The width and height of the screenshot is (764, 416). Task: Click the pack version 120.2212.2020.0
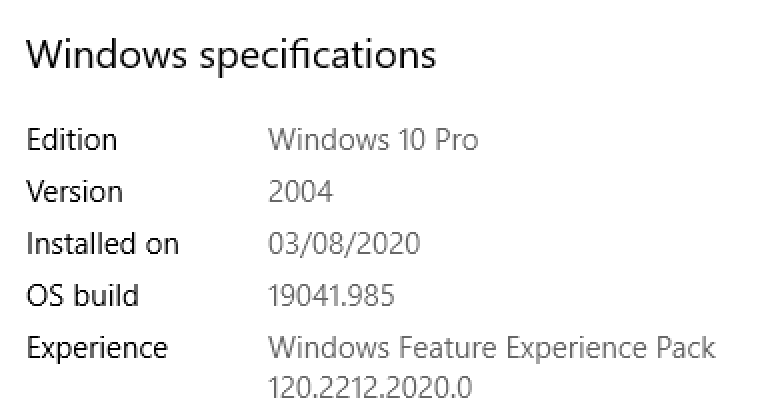tap(370, 386)
